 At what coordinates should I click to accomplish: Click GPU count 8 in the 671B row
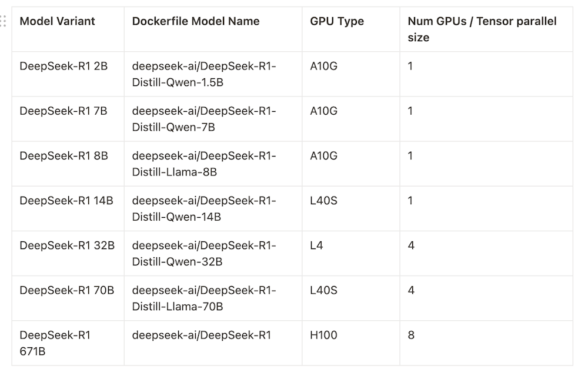(x=486, y=343)
